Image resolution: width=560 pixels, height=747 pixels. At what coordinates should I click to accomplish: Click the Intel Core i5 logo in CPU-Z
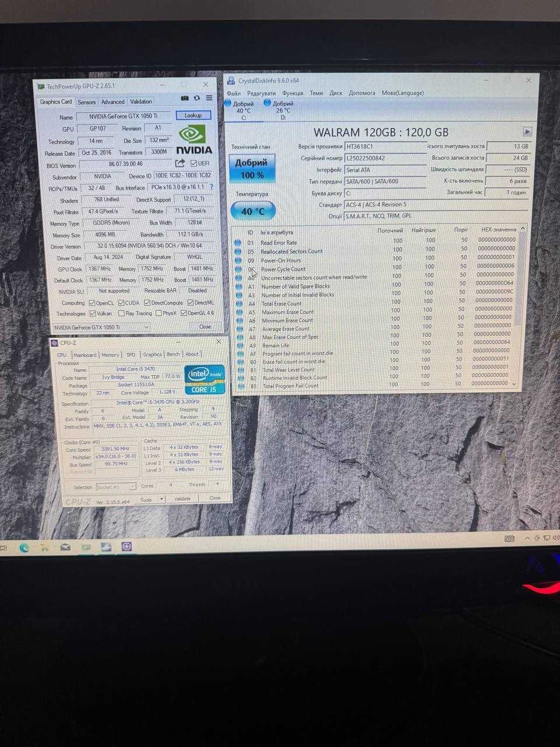[x=204, y=379]
